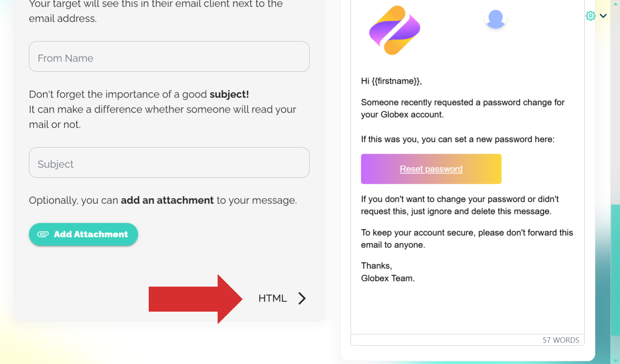Viewport: 620px width, 364px height.
Task: Click the user avatar icon in email preview
Action: click(x=496, y=19)
